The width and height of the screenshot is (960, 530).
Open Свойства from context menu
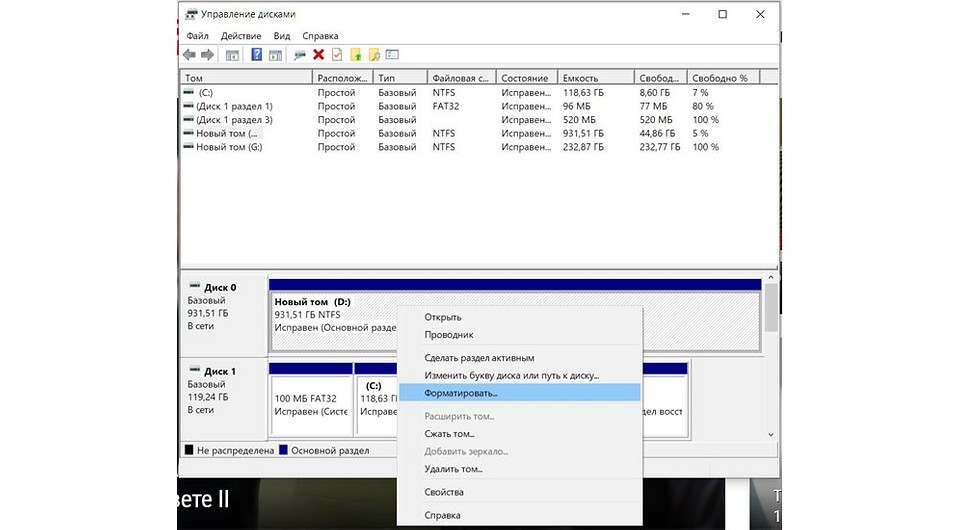pyautogui.click(x=519, y=492)
